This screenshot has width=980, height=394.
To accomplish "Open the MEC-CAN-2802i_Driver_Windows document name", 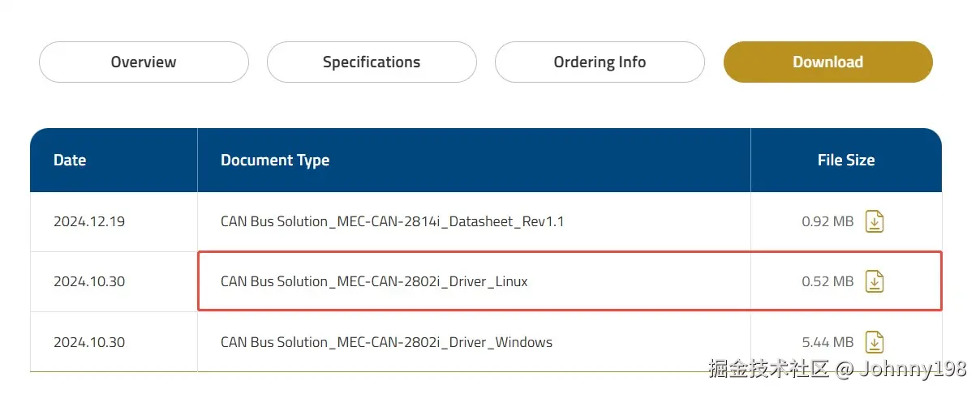I will click(386, 342).
